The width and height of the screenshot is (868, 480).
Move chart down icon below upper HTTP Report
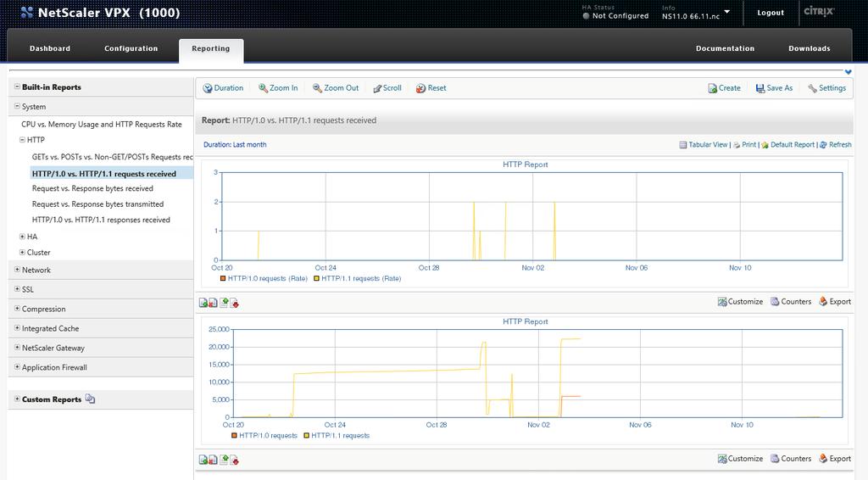[x=234, y=303]
